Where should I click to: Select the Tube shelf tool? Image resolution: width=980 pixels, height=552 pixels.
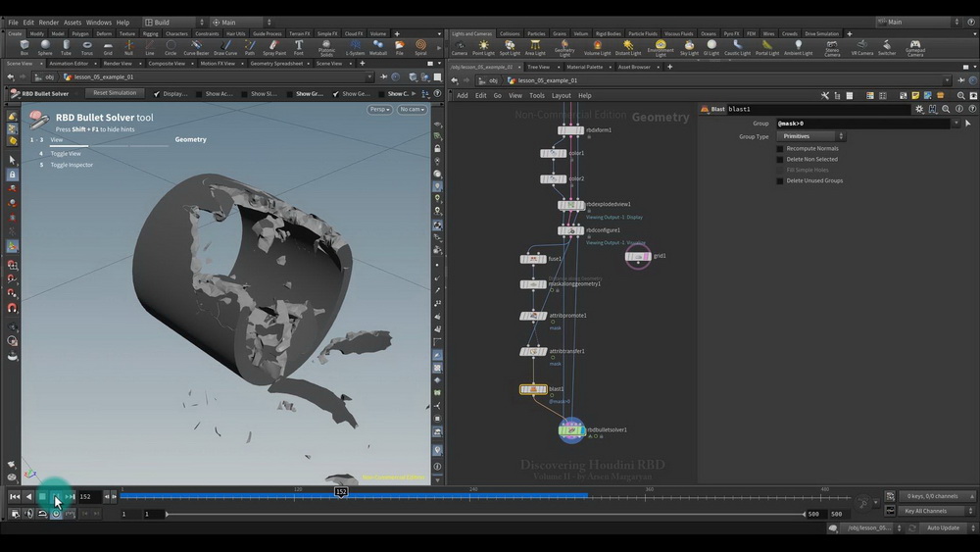(66, 47)
